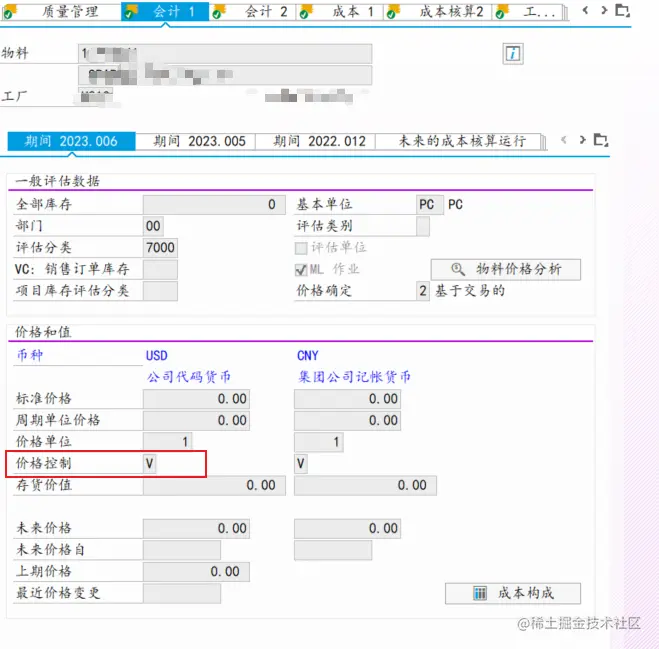659x649 pixels.
Task: Open the material tab list icon
Action: tap(622, 10)
